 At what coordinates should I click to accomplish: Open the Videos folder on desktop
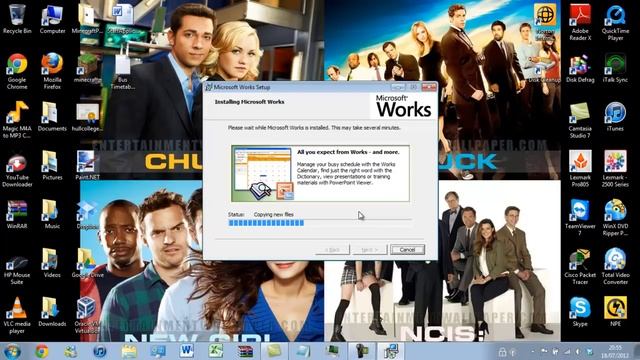pyautogui.click(x=52, y=263)
